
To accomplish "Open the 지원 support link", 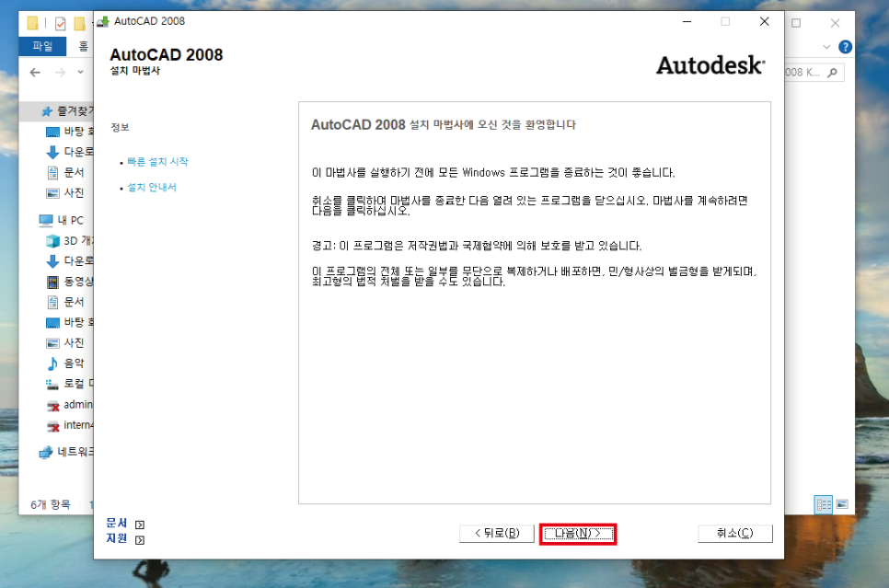I will (x=116, y=538).
